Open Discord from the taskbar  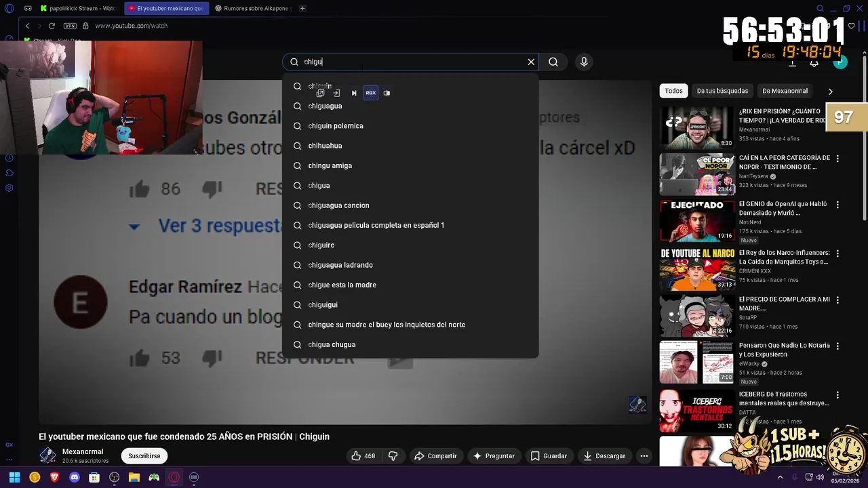pos(75,477)
